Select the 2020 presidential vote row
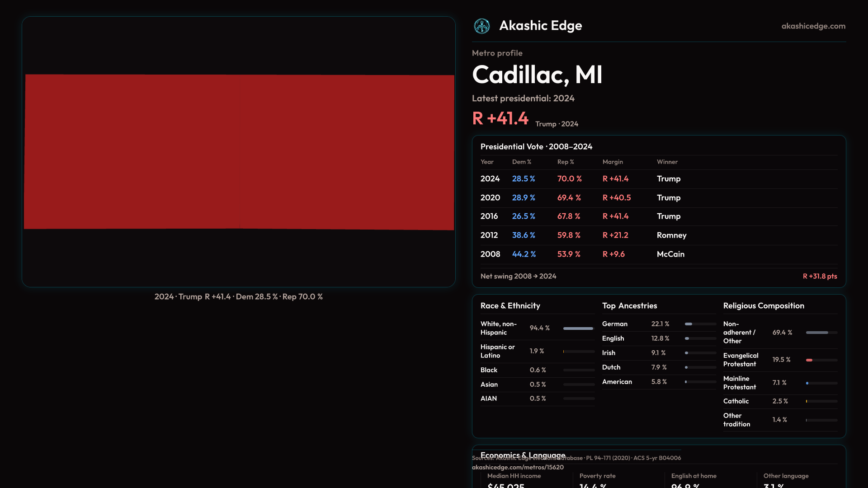Image resolution: width=868 pixels, height=488 pixels. tap(658, 198)
